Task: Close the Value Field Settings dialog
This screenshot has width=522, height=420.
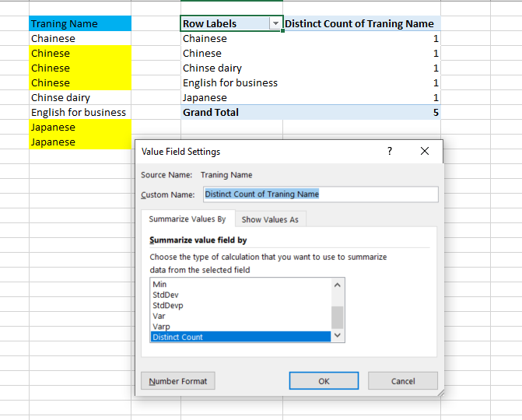Action: click(424, 152)
